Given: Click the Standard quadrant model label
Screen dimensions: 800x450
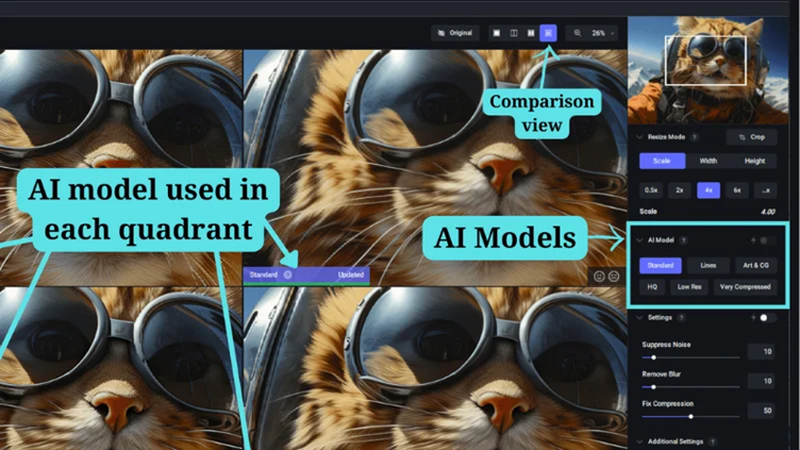Looking at the screenshot, I should pyautogui.click(x=263, y=275).
